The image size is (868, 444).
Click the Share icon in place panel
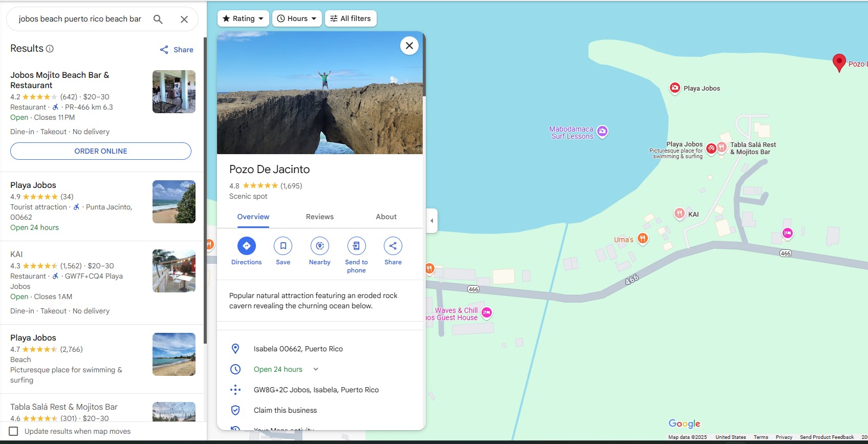393,246
